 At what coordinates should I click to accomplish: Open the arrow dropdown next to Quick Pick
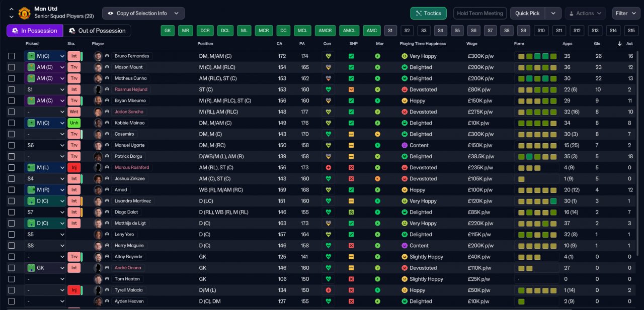point(553,14)
